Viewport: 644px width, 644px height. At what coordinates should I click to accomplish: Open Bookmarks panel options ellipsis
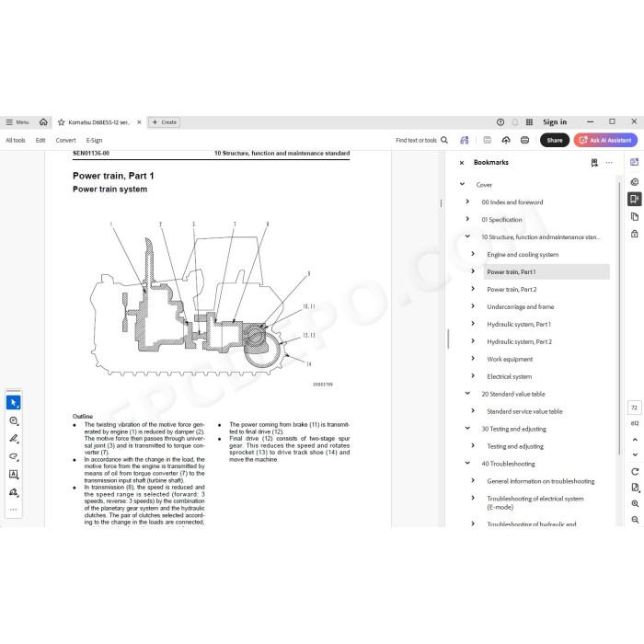point(609,163)
